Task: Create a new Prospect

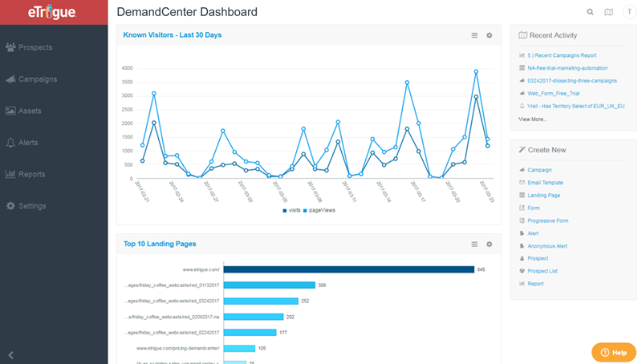Action: (538, 258)
